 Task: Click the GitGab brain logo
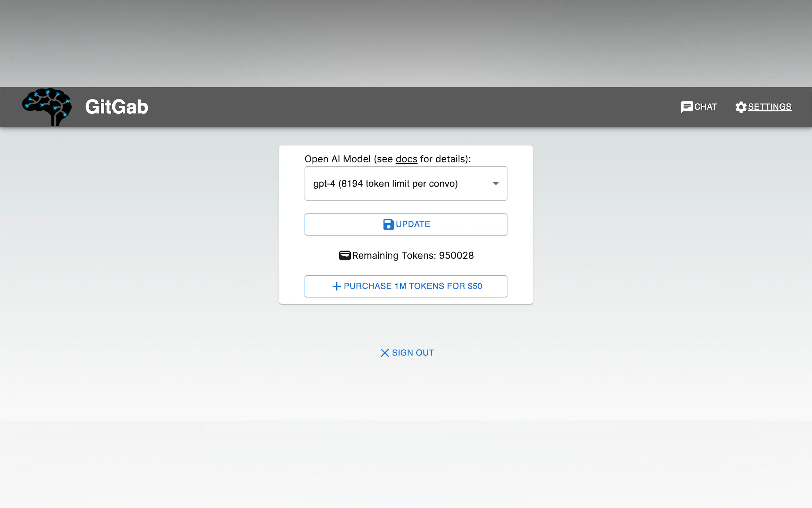pos(47,107)
